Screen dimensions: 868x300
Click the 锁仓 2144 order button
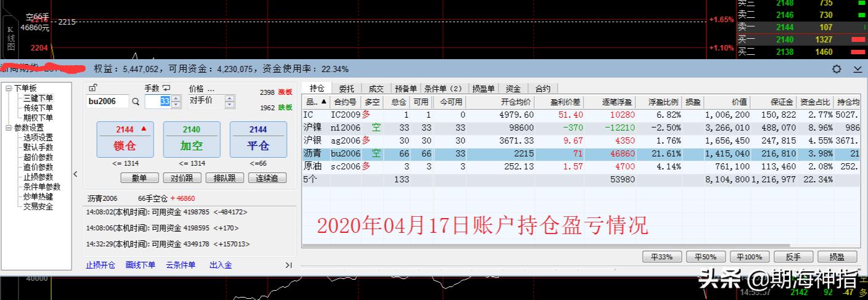pos(124,139)
